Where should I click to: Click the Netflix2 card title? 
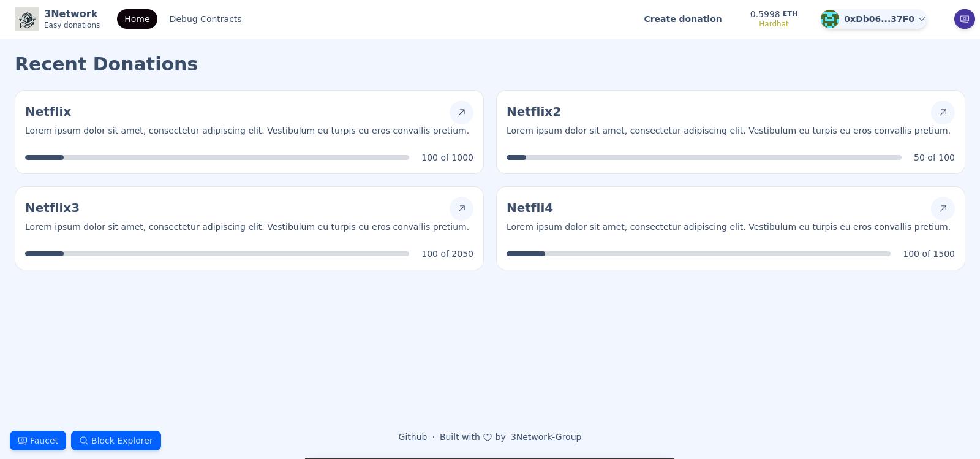(533, 112)
